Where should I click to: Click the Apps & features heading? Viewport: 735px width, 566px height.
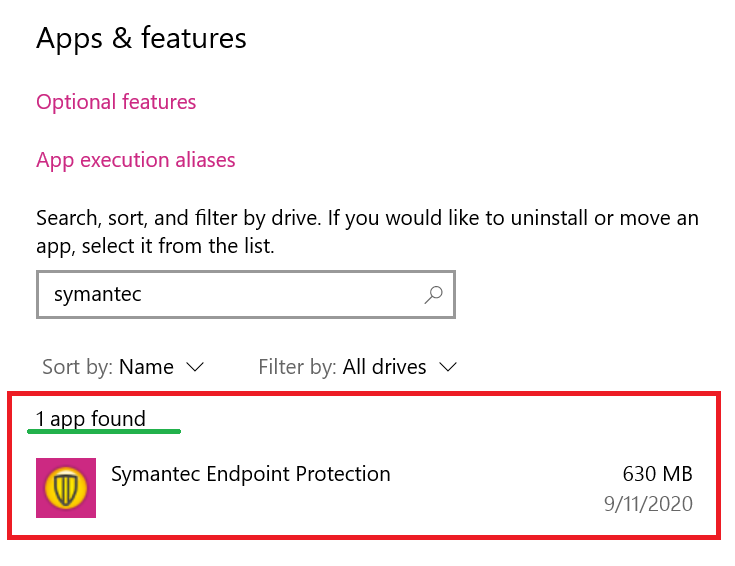tap(141, 38)
